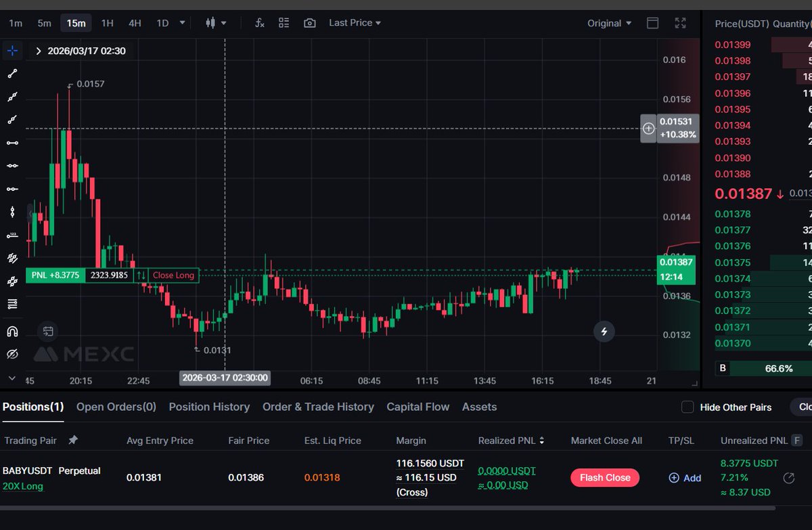This screenshot has height=530, width=812.
Task: Switch to the 4H timeframe
Action: click(x=135, y=23)
